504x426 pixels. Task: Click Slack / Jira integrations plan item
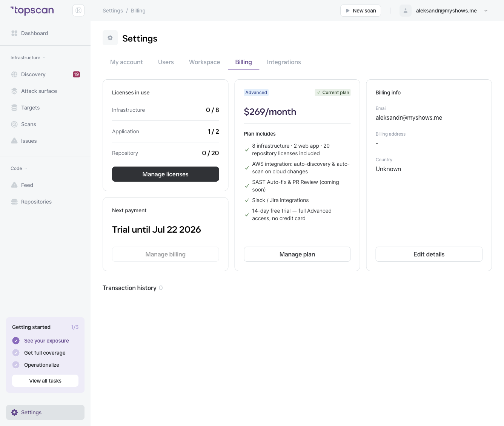(280, 200)
